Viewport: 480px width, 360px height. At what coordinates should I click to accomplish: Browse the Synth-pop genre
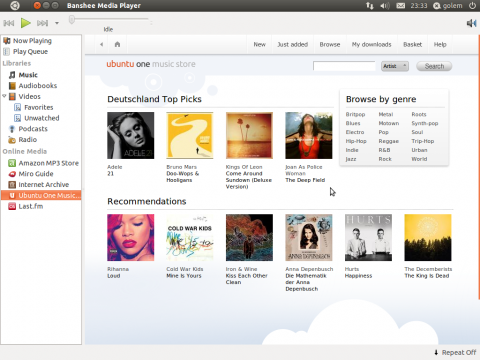pos(425,123)
